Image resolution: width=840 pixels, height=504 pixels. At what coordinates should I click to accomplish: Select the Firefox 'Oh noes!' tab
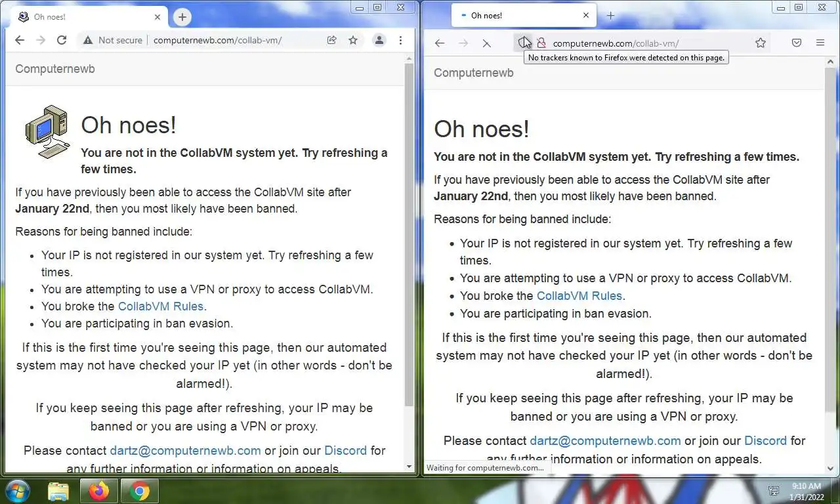(x=524, y=16)
